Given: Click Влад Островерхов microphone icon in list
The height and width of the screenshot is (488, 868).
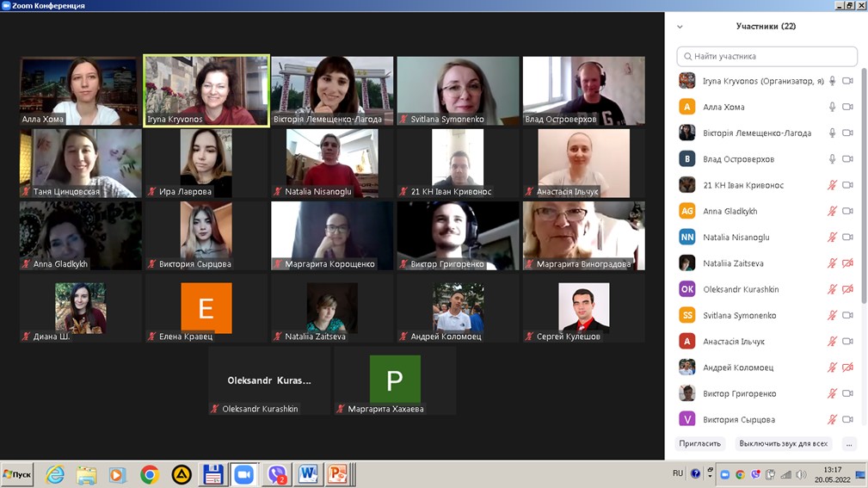Looking at the screenshot, I should (x=832, y=159).
